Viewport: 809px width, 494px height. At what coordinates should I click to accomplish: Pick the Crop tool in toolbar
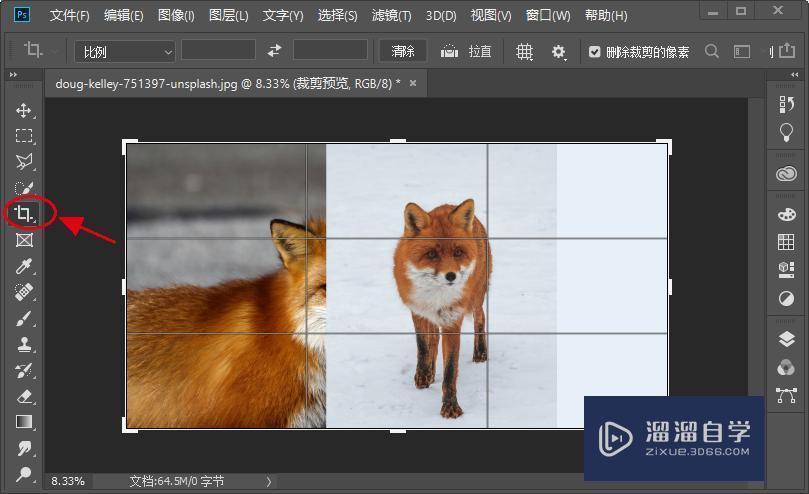tap(24, 213)
